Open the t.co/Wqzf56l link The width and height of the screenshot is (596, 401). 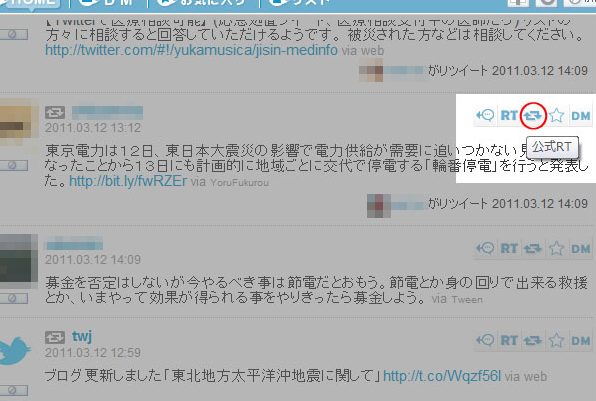click(x=442, y=376)
